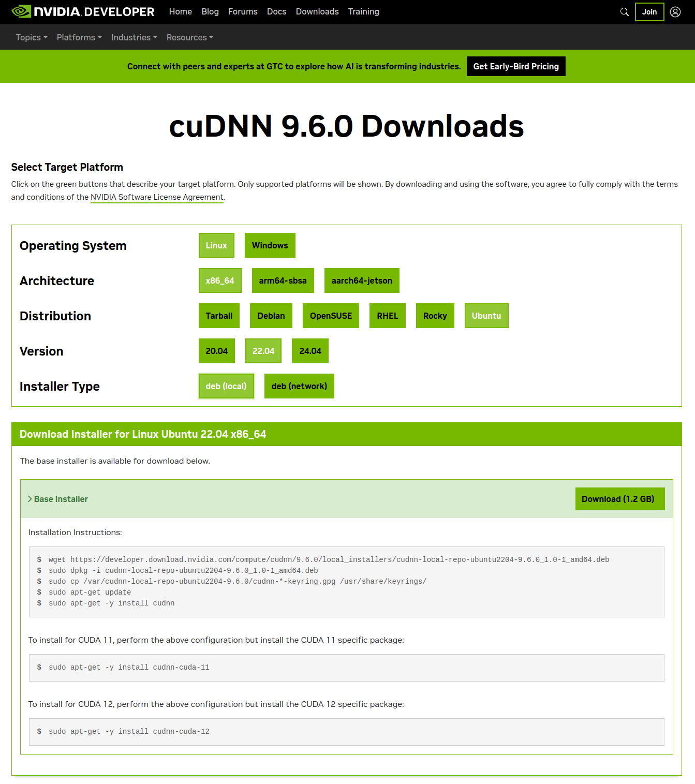695x784 pixels.
Task: Expand the Industries dropdown
Action: click(134, 37)
